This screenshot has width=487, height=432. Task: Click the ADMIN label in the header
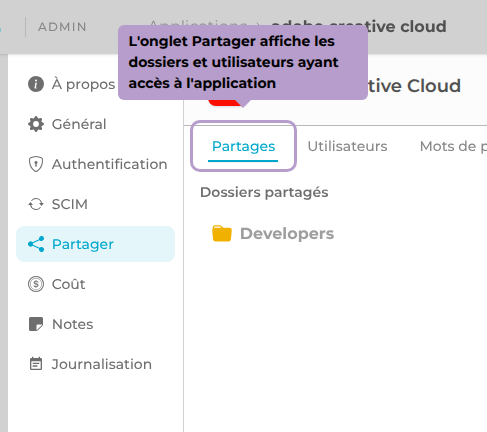(62, 27)
